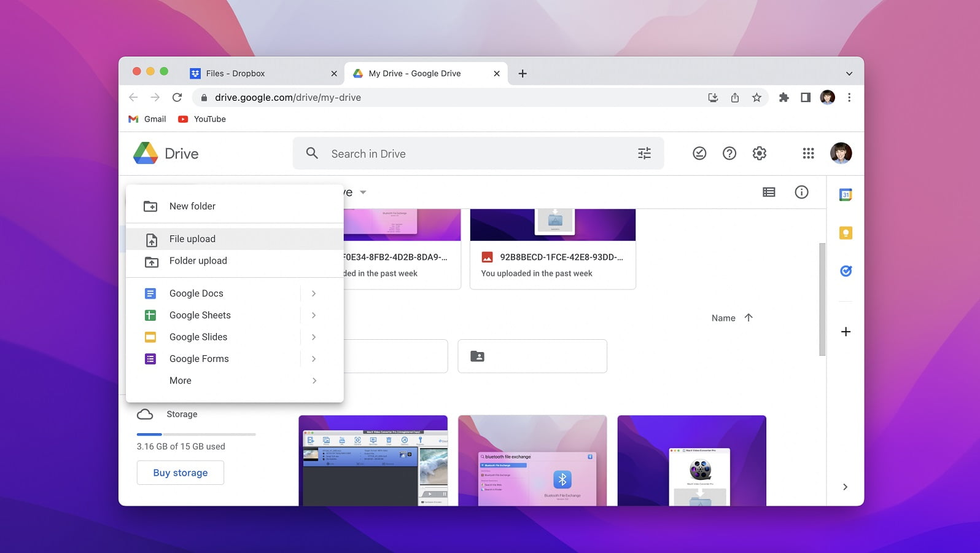
Task: Click the 3.16 GB of 15 GB used text
Action: coord(181,447)
